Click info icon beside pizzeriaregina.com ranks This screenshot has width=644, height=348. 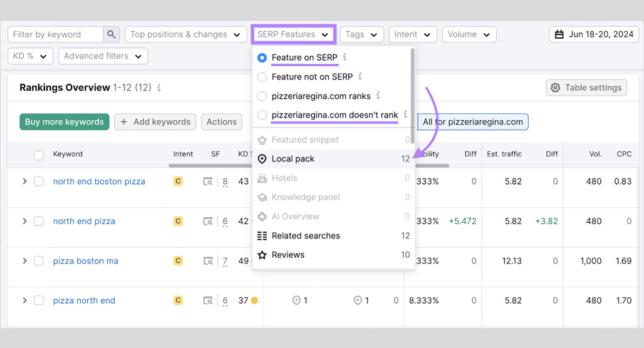coord(378,95)
